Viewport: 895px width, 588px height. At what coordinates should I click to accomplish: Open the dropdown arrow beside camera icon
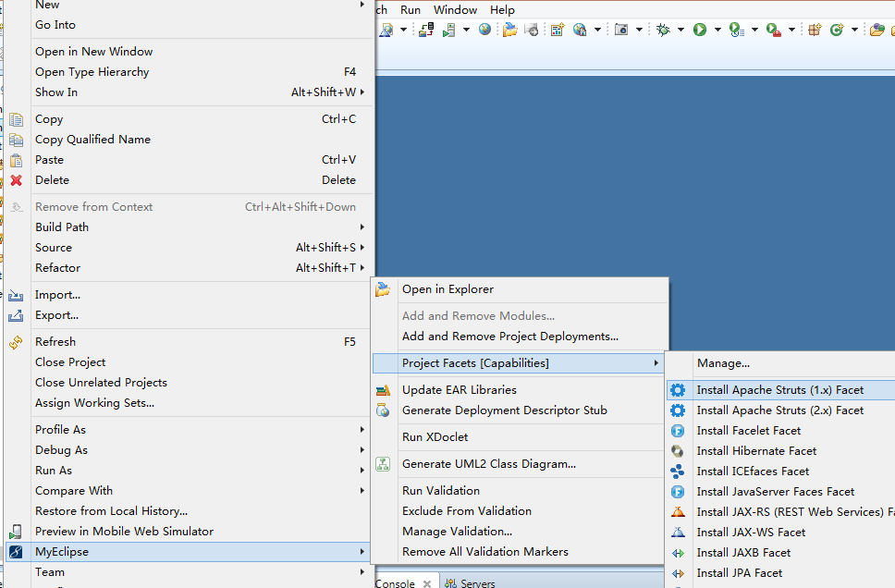point(639,30)
